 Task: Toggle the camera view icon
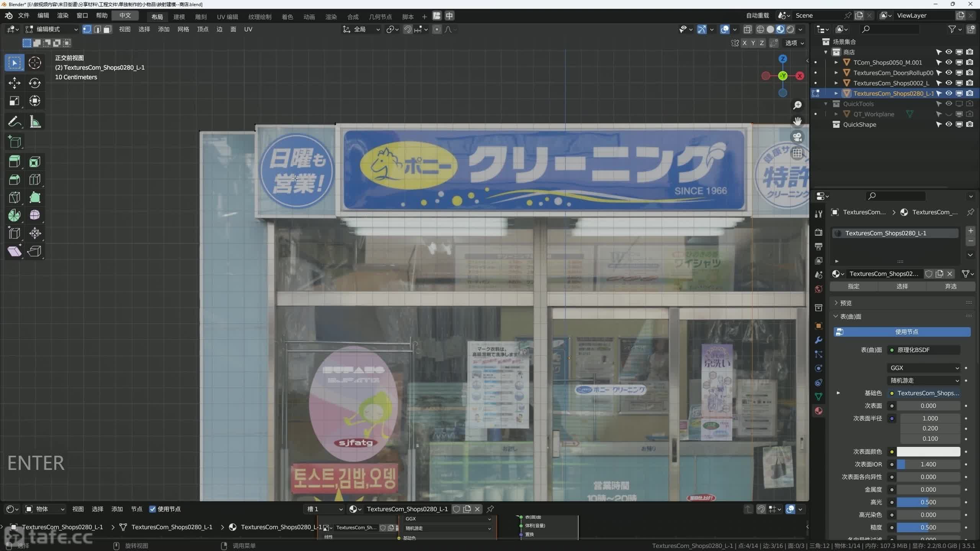797,137
